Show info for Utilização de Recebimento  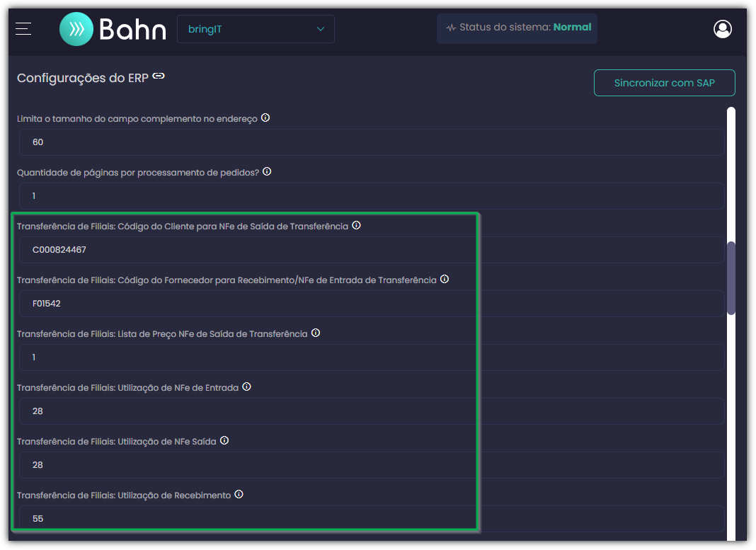click(x=239, y=495)
